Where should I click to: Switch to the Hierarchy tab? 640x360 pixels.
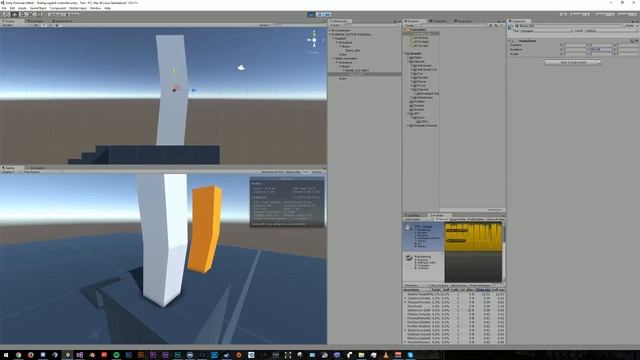click(x=340, y=21)
